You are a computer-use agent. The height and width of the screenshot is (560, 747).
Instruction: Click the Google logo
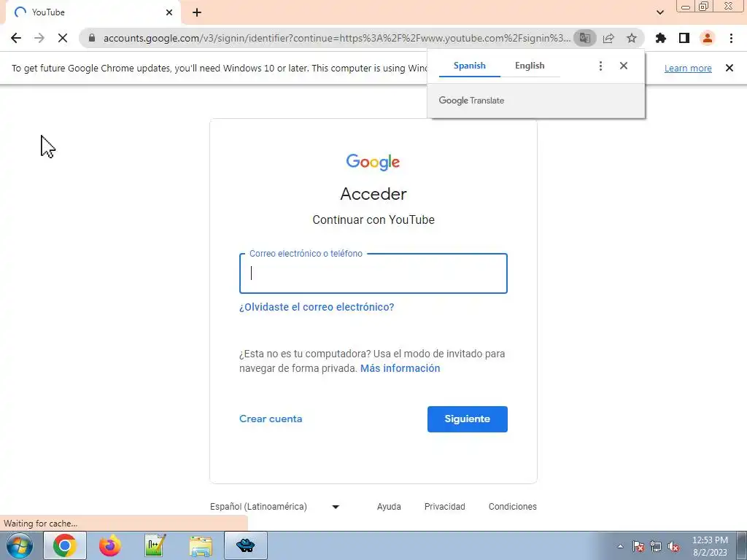coord(373,162)
